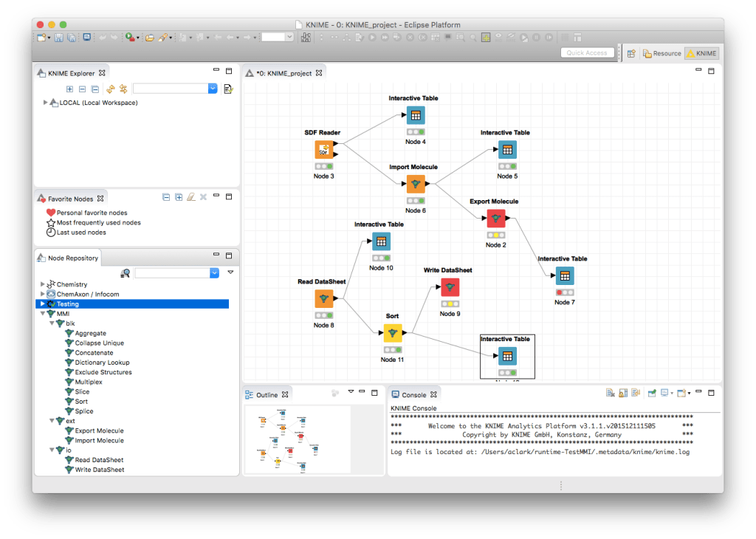Viewport: 756px width, 539px height.
Task: Switch to the Outline tab
Action: (267, 395)
